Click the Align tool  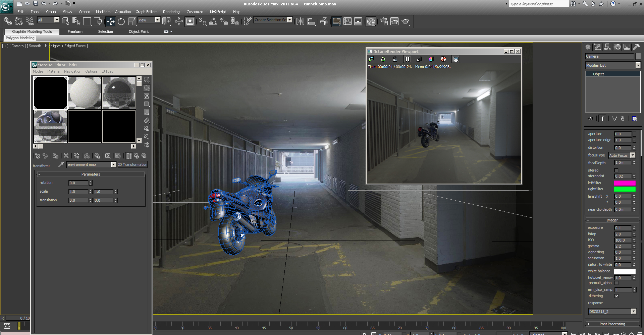[311, 21]
